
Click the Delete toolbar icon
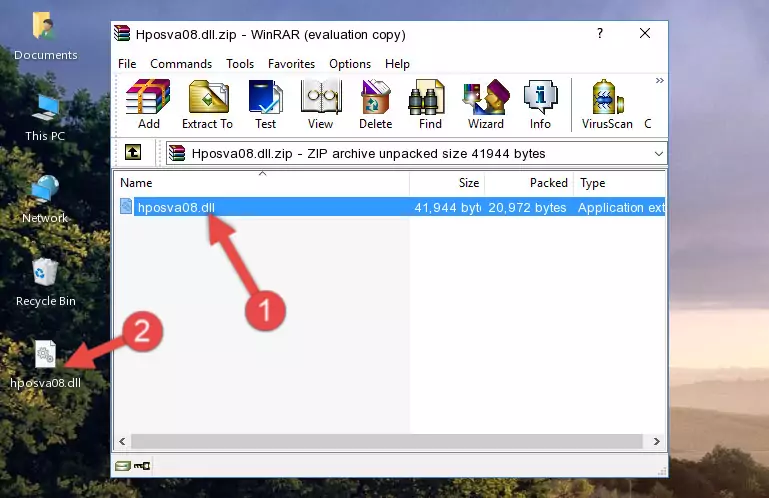(375, 104)
